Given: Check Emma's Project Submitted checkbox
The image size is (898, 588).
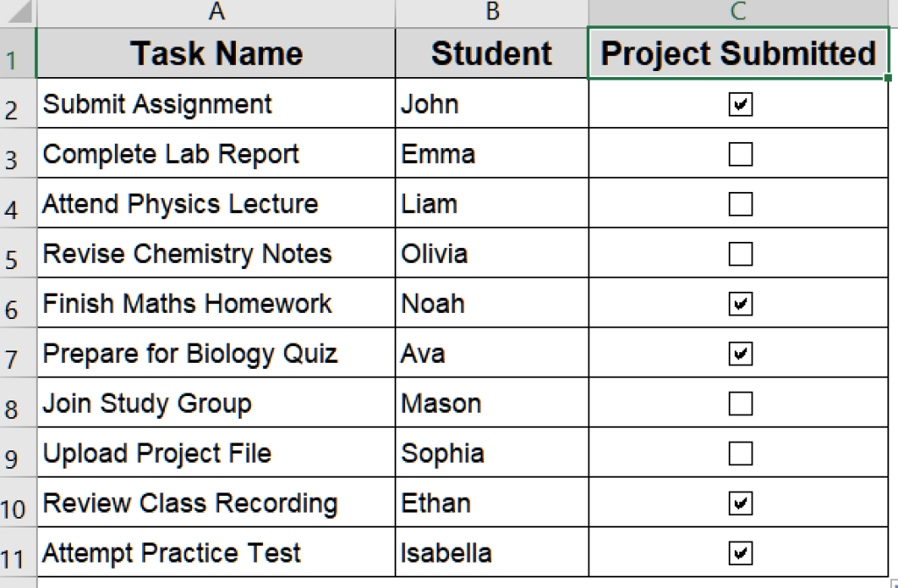Looking at the screenshot, I should tap(740, 155).
